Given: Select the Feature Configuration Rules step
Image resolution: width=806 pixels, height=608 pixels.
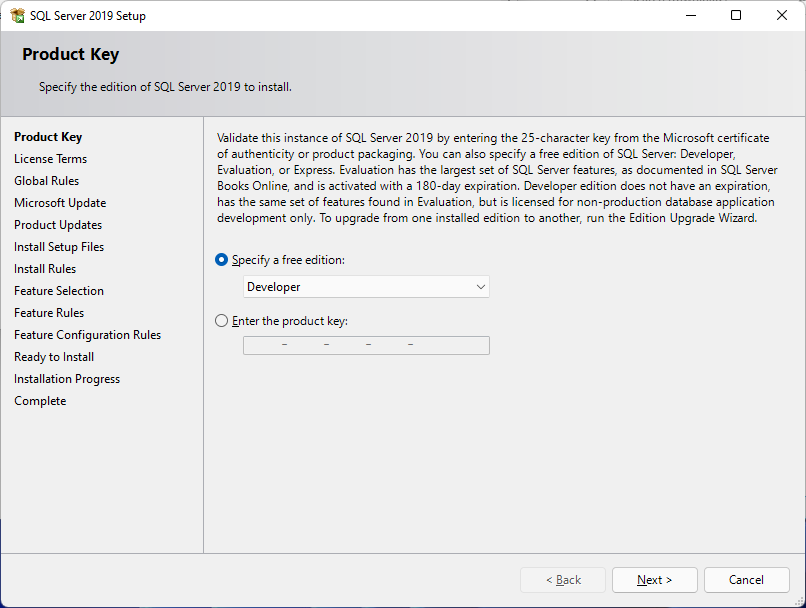Looking at the screenshot, I should [x=87, y=336].
